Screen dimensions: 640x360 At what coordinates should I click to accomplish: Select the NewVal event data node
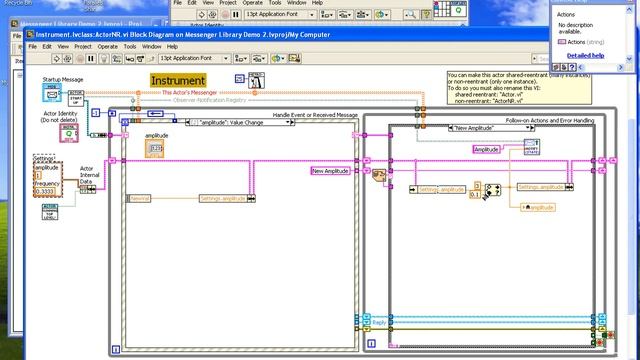pos(139,198)
